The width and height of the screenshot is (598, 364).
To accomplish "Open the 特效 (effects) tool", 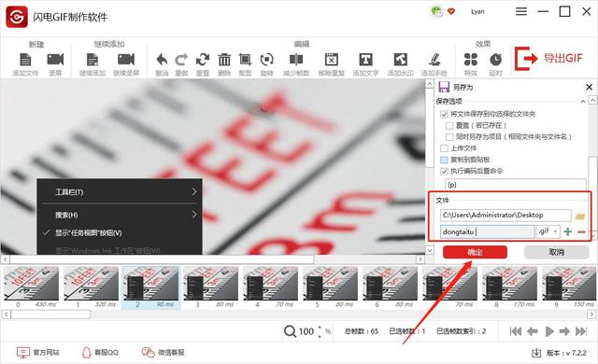I will point(471,60).
